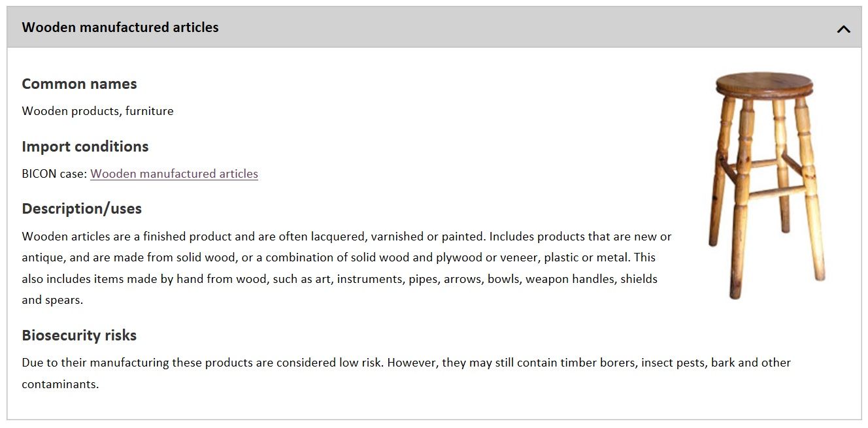Click the word contaminants in the last line
This screenshot has width=868, height=428.
pyautogui.click(x=60, y=384)
